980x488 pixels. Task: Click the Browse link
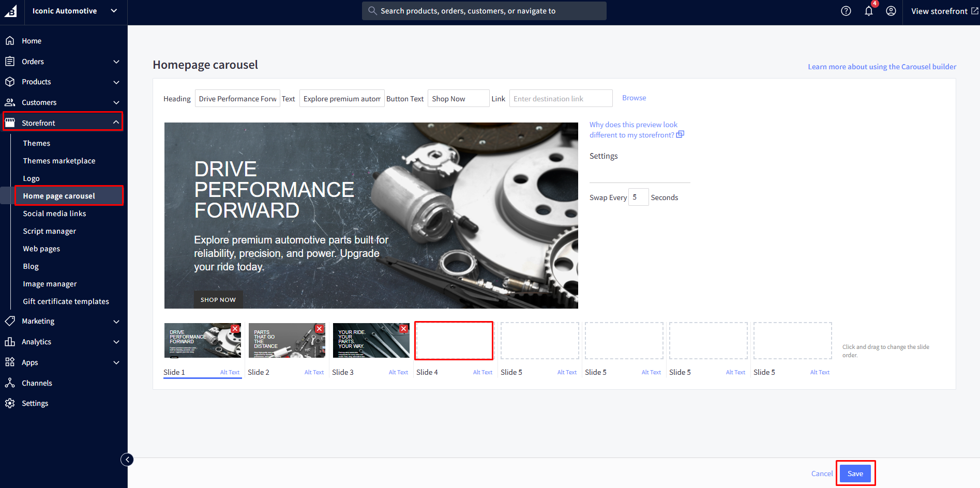[x=634, y=98]
